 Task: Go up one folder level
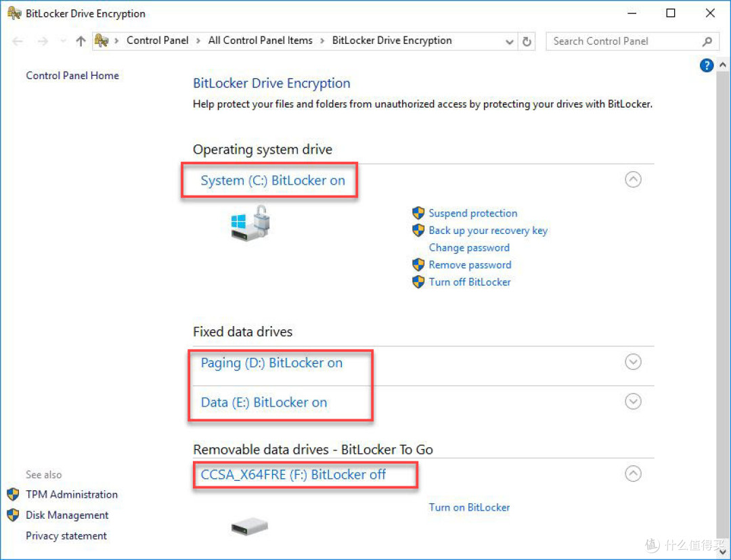81,41
